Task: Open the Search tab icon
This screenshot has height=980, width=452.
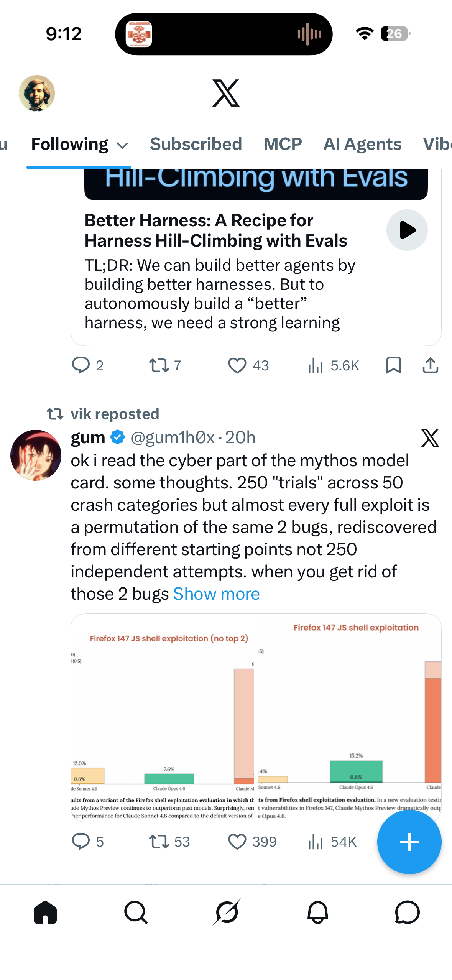Action: pos(136,912)
